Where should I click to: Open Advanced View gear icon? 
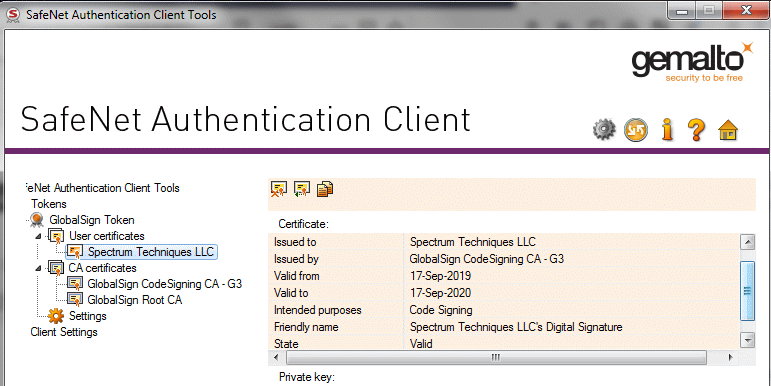pyautogui.click(x=604, y=130)
